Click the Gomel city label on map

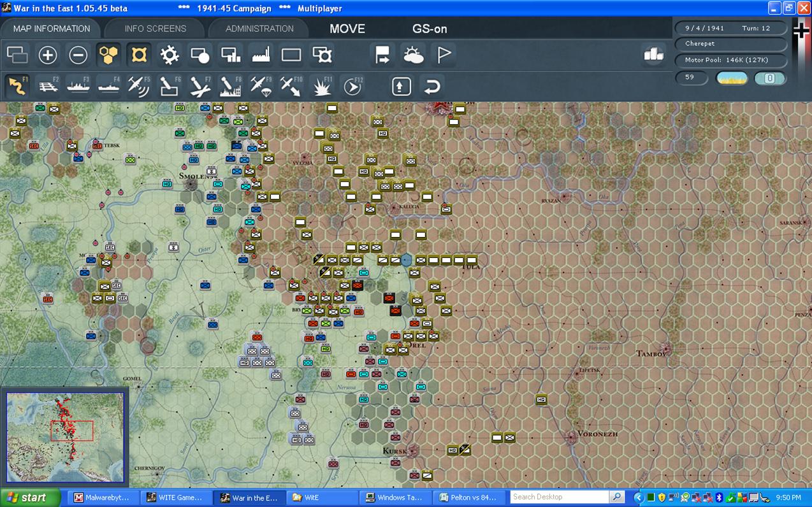pos(132,378)
